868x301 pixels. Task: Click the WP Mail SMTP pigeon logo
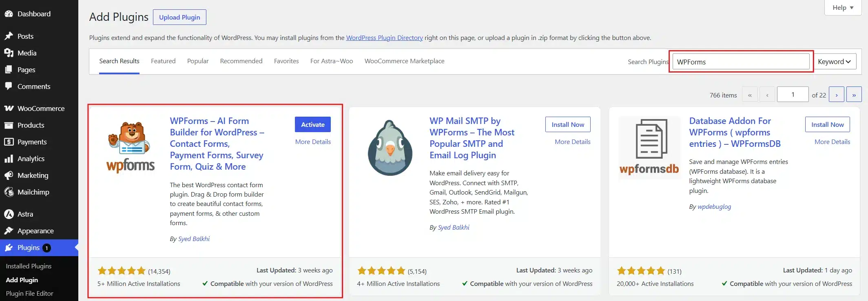390,148
